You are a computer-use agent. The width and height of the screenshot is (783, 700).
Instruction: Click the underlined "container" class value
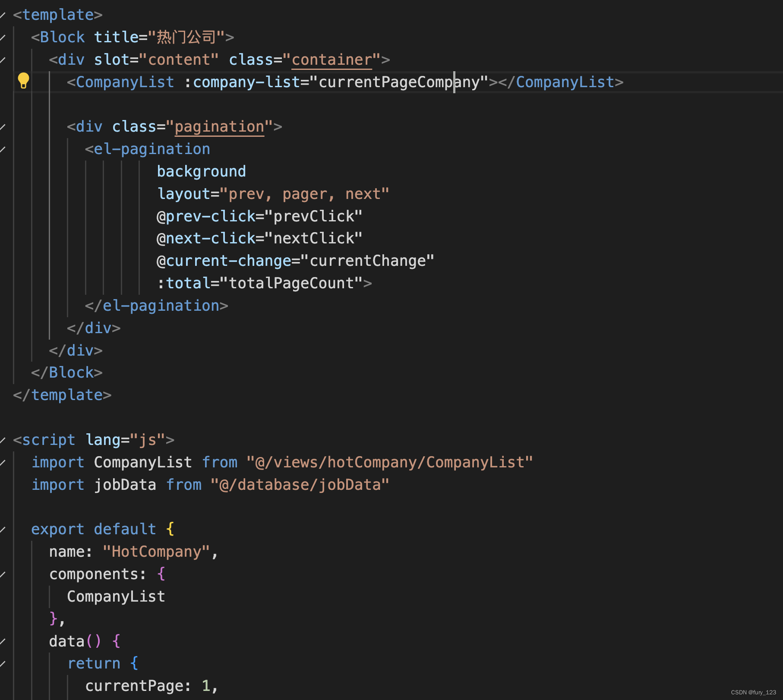[x=332, y=60]
